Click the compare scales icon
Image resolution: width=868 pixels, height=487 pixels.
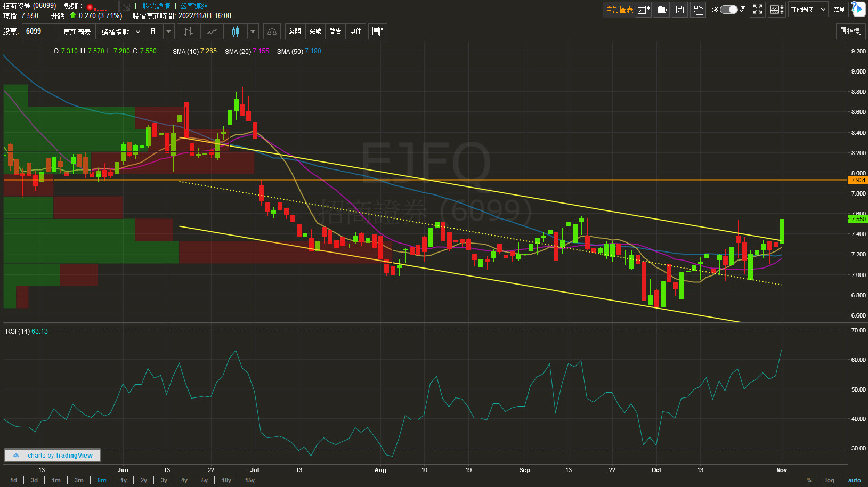coord(272,31)
